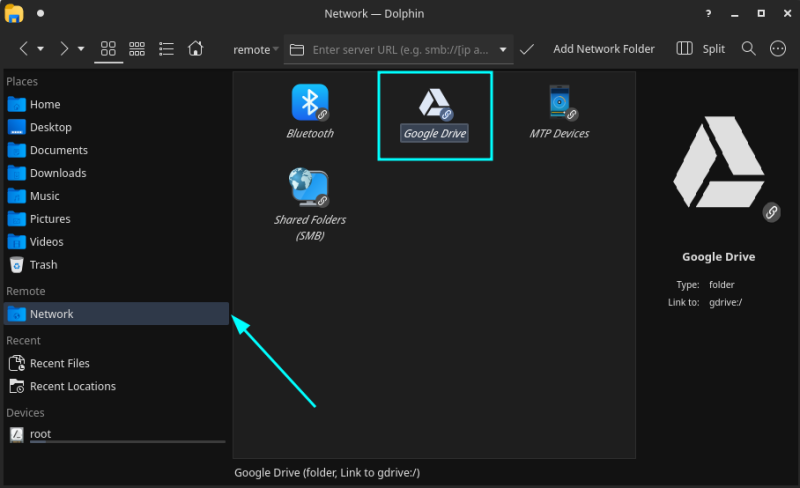800x488 pixels.
Task: Open root device entry
Action: [116, 434]
